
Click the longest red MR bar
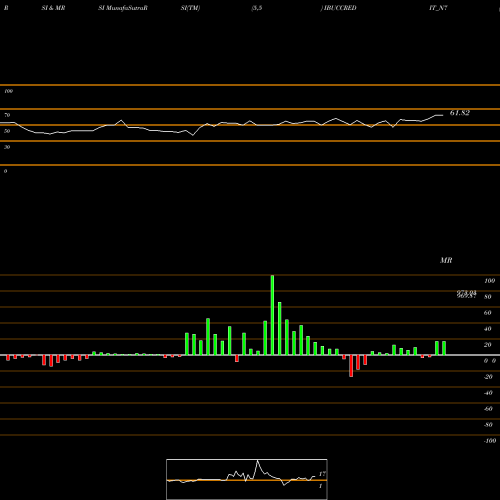point(351,366)
